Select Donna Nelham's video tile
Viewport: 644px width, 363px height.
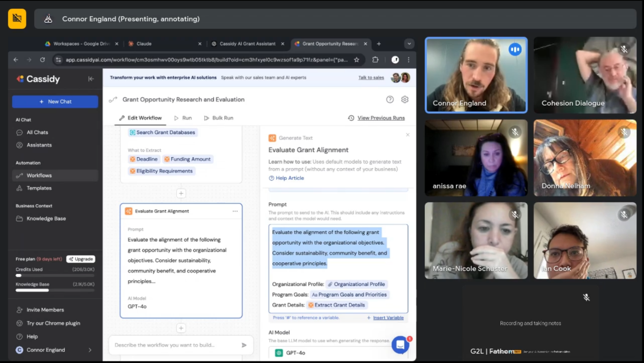point(585,158)
